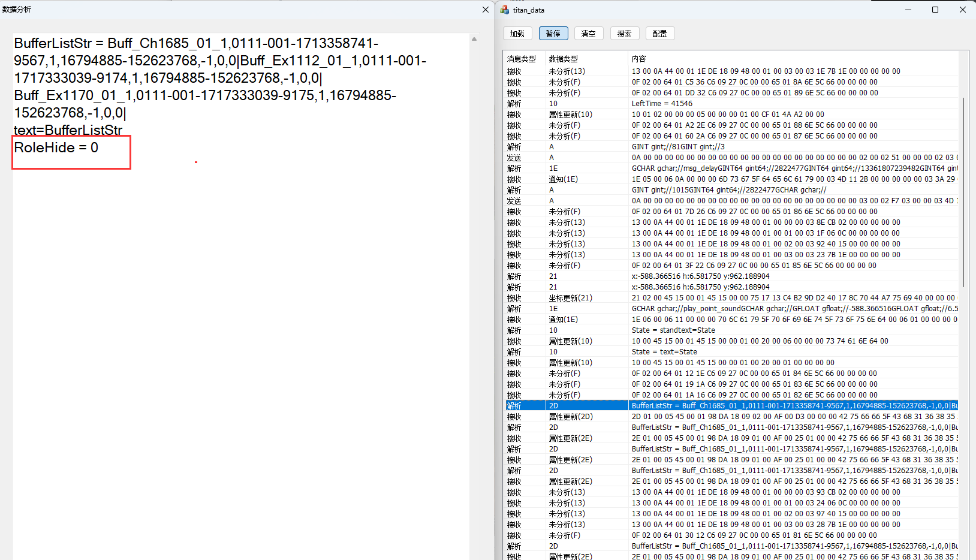Click the "RoleHide = 0" line in 数据分析
The width and height of the screenshot is (976, 560).
click(x=56, y=147)
